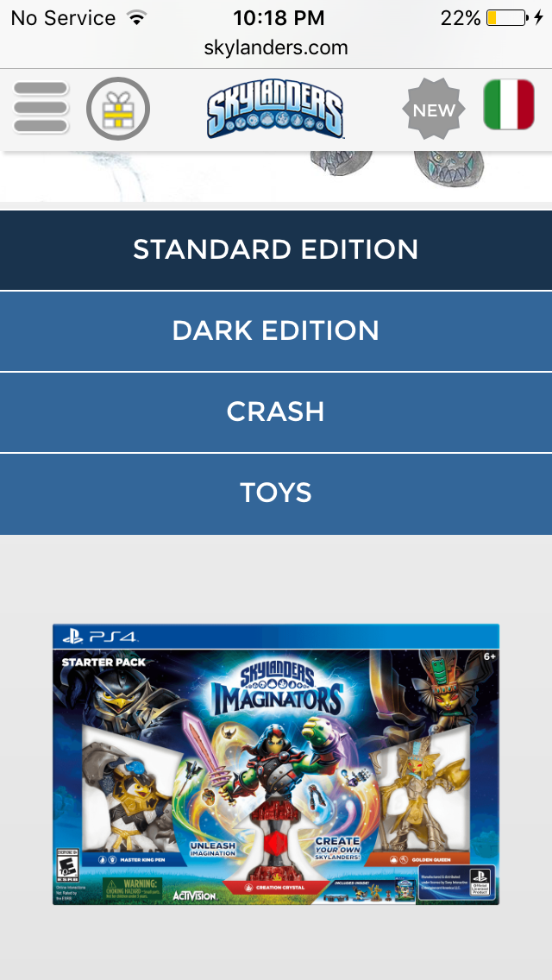Tap the Creation Crystal label
552x980 pixels.
(x=276, y=886)
